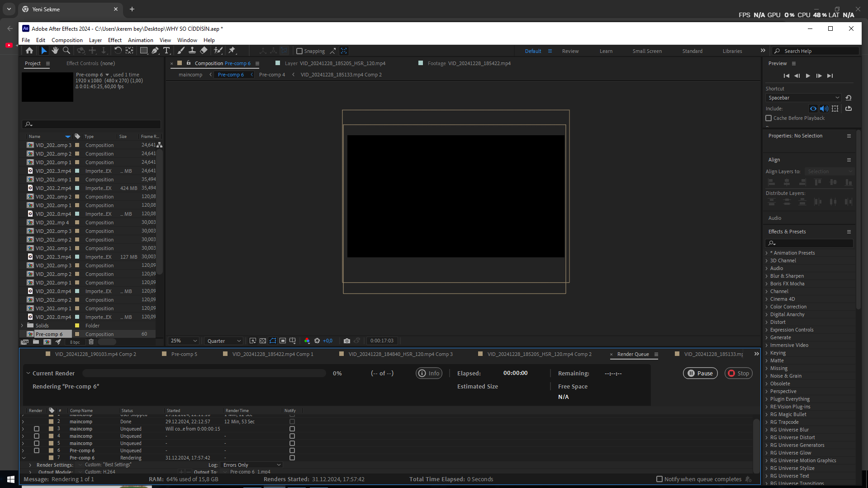Open the Quarter resolution dropdown
Screen dimensions: 868x488
pos(224,341)
